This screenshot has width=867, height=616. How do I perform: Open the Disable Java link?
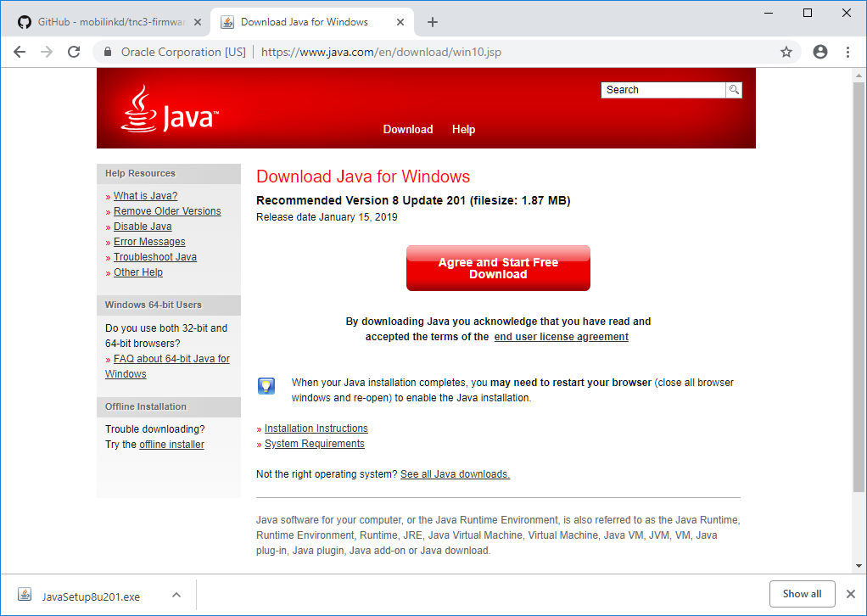143,227
